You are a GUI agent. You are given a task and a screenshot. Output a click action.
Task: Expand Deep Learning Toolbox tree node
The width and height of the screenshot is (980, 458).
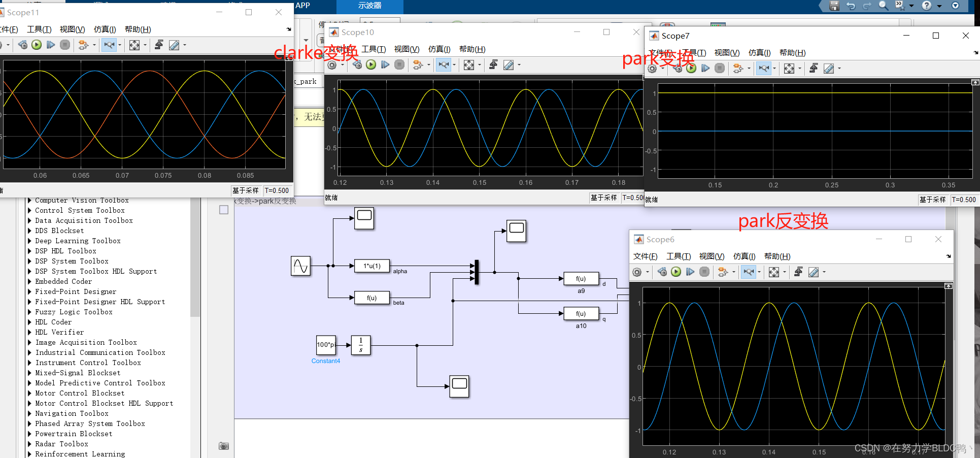coord(29,241)
